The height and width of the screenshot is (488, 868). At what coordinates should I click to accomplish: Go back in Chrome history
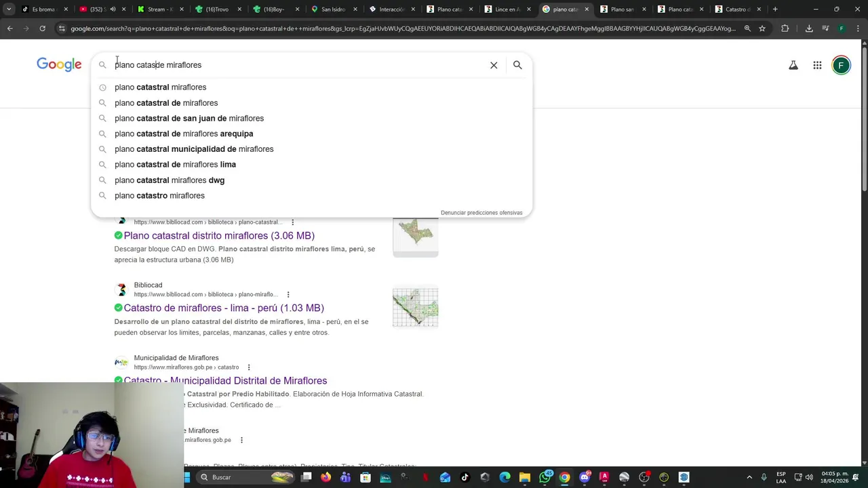[9, 28]
